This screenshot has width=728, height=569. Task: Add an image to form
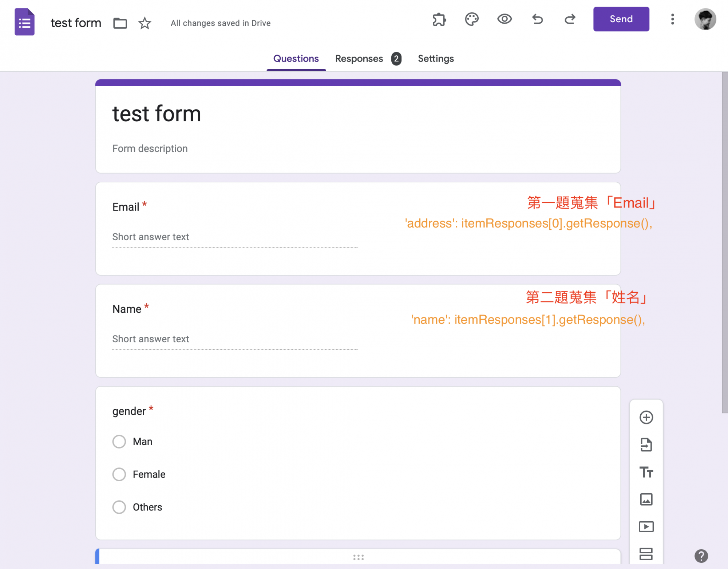[x=646, y=499]
